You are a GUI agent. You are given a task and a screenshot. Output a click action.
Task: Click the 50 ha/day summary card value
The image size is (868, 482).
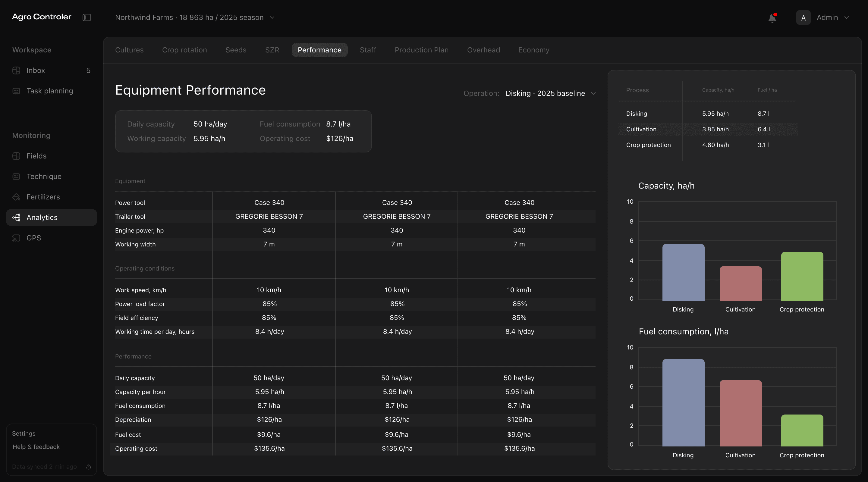[210, 124]
